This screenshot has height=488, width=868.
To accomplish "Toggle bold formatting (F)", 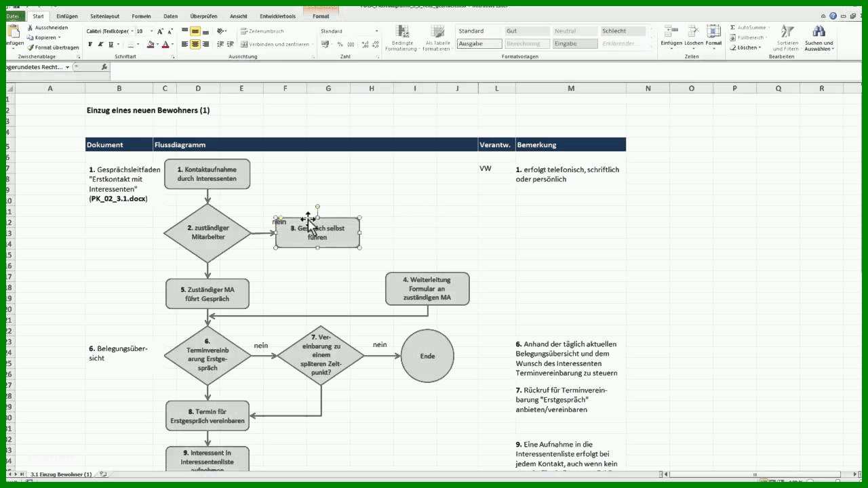I will point(90,44).
